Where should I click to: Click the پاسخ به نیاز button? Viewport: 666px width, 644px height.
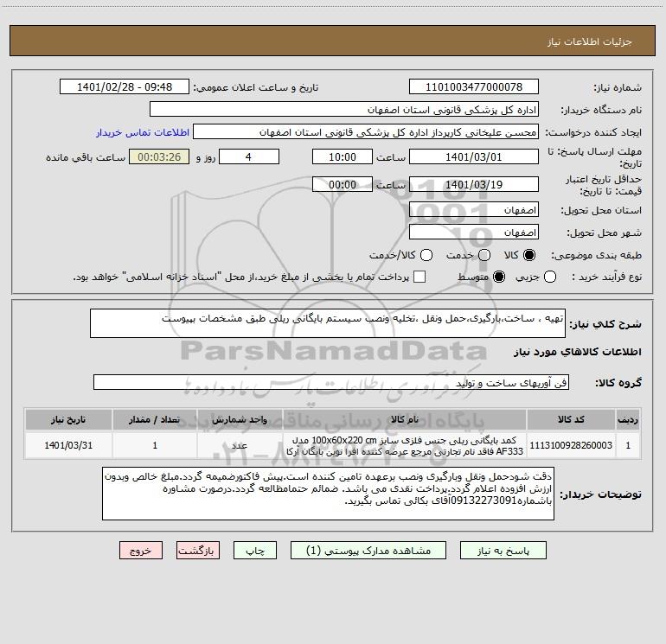[503, 551]
